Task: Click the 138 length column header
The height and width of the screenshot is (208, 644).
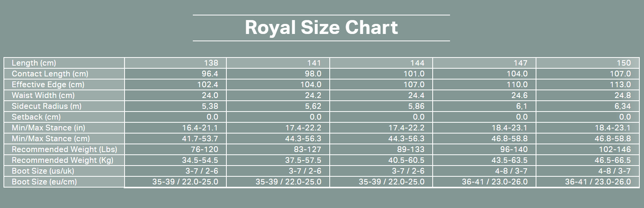Action: 211,63
